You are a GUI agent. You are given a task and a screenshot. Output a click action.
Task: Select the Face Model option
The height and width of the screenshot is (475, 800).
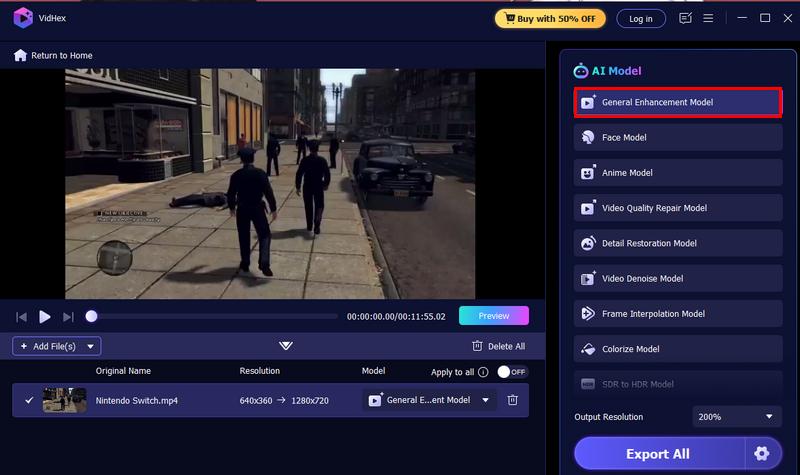(x=678, y=137)
